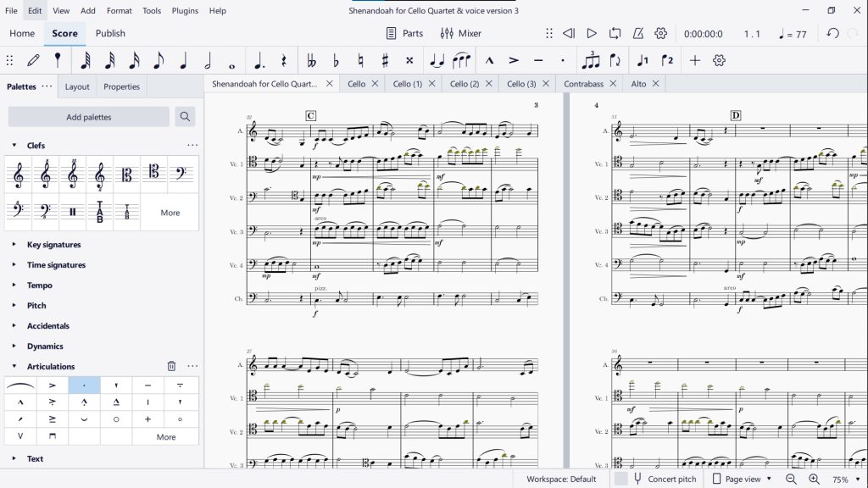Expand the Key signatures palette
This screenshot has width=868, height=488.
point(14,245)
